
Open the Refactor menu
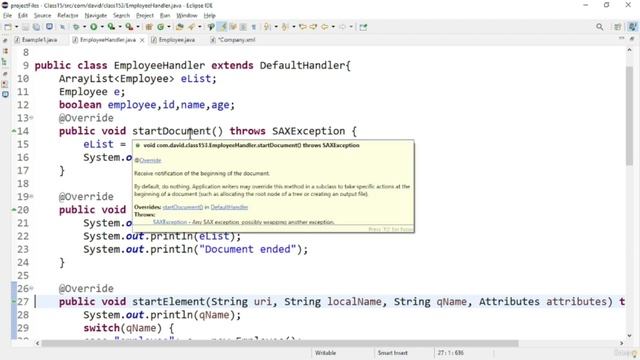(68, 16)
